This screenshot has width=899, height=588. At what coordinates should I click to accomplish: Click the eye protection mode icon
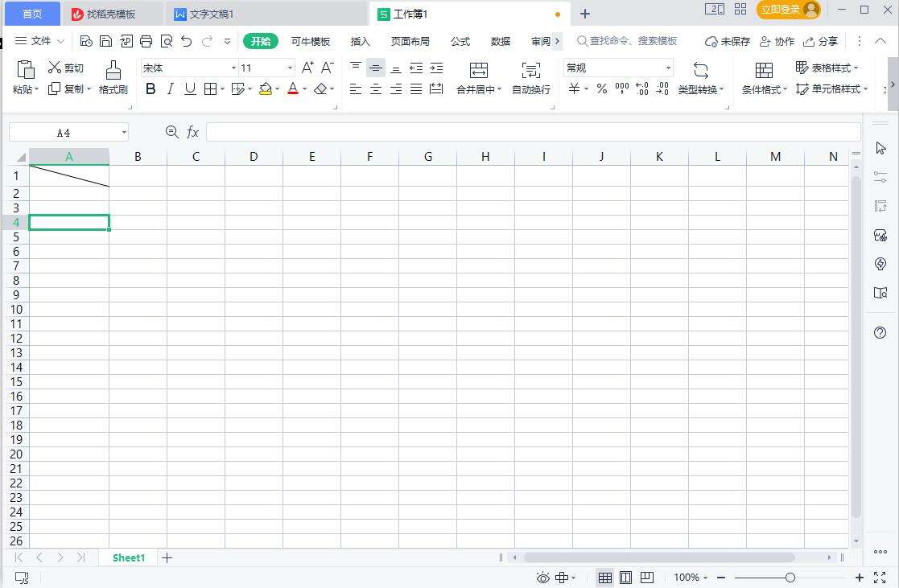pyautogui.click(x=542, y=578)
